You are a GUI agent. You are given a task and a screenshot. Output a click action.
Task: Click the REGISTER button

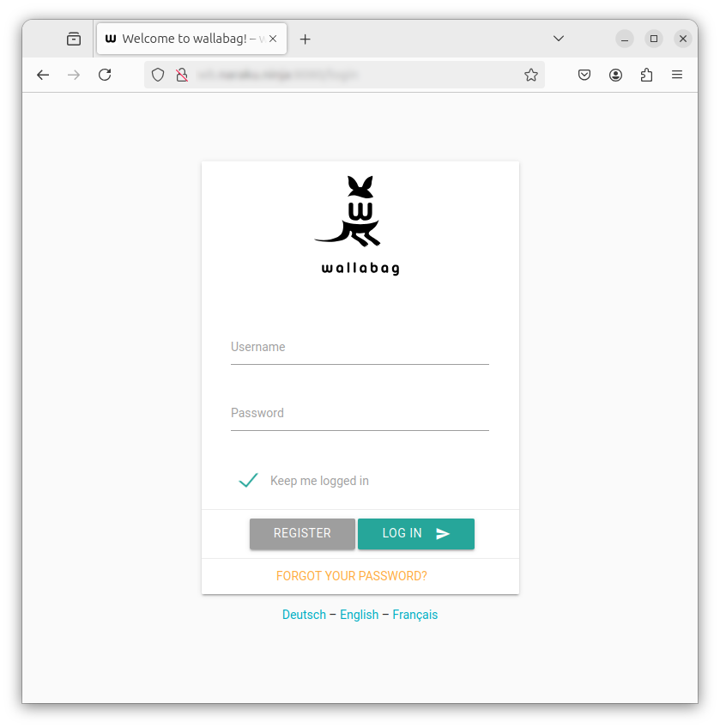click(302, 533)
